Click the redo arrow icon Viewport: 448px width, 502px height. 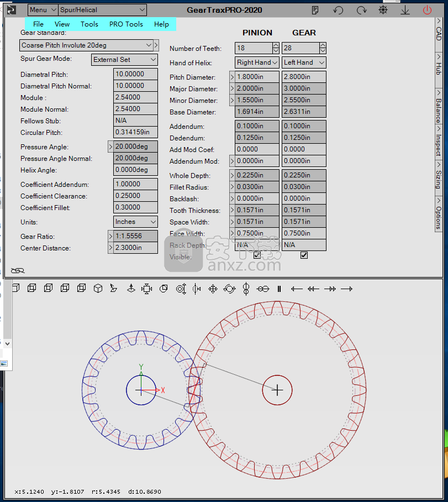click(x=362, y=11)
